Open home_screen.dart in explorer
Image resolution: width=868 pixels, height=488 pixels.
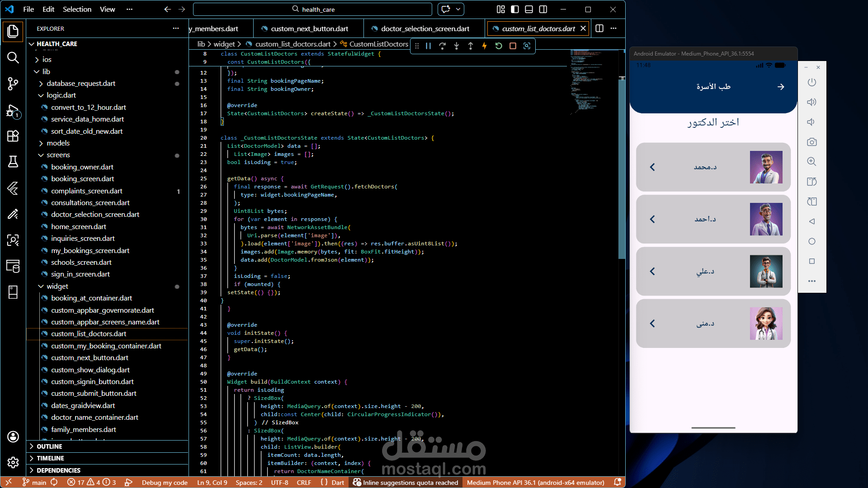click(x=79, y=227)
